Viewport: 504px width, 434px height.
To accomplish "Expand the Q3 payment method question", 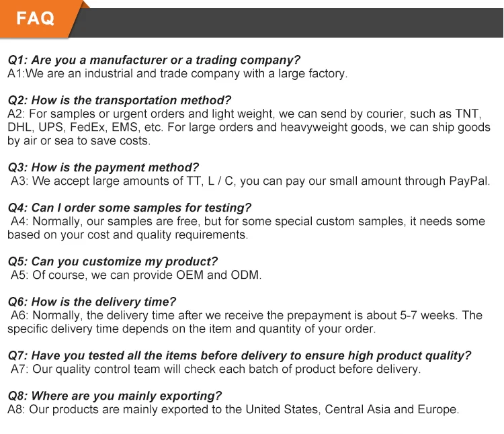I will click(x=103, y=168).
